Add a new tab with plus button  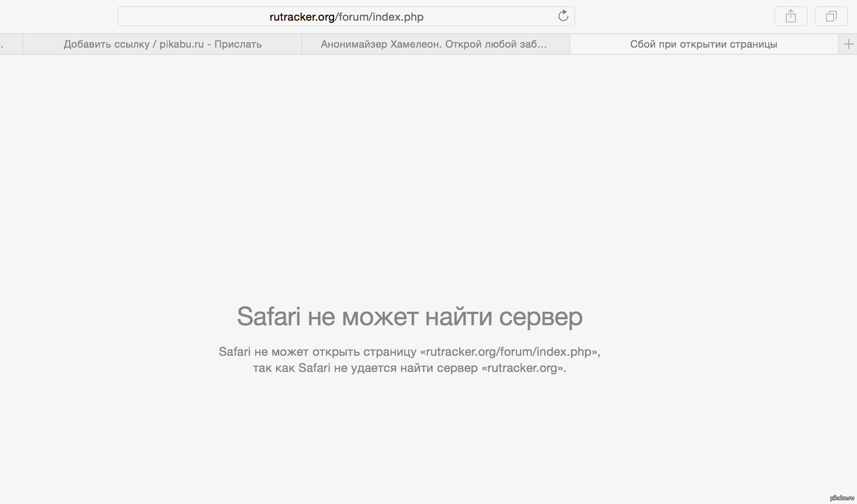(848, 44)
